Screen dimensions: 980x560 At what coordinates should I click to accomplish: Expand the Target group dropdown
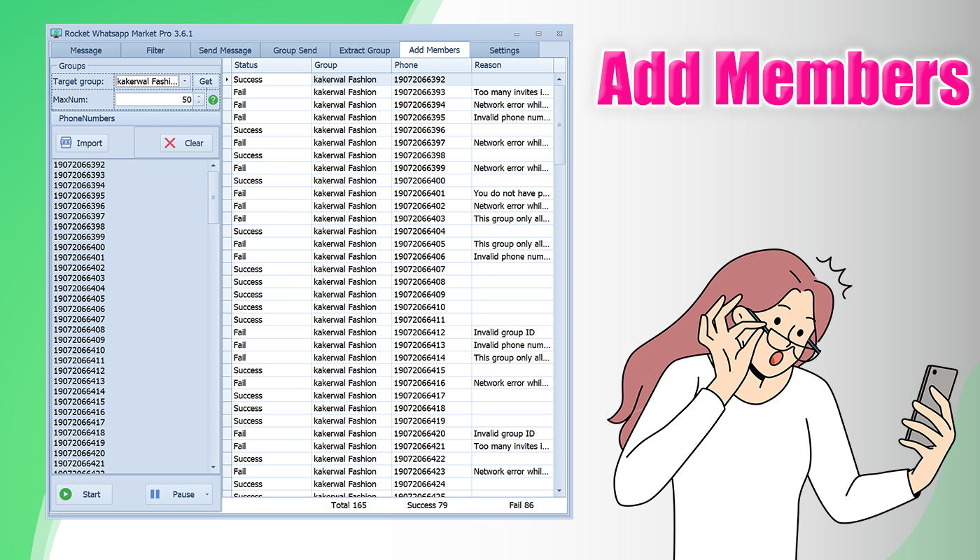185,81
